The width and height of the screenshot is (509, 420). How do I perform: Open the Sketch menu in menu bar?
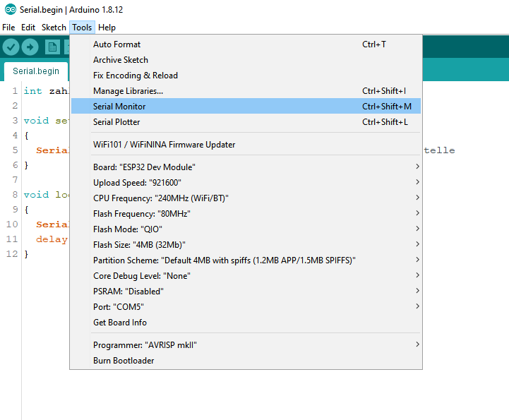point(54,28)
